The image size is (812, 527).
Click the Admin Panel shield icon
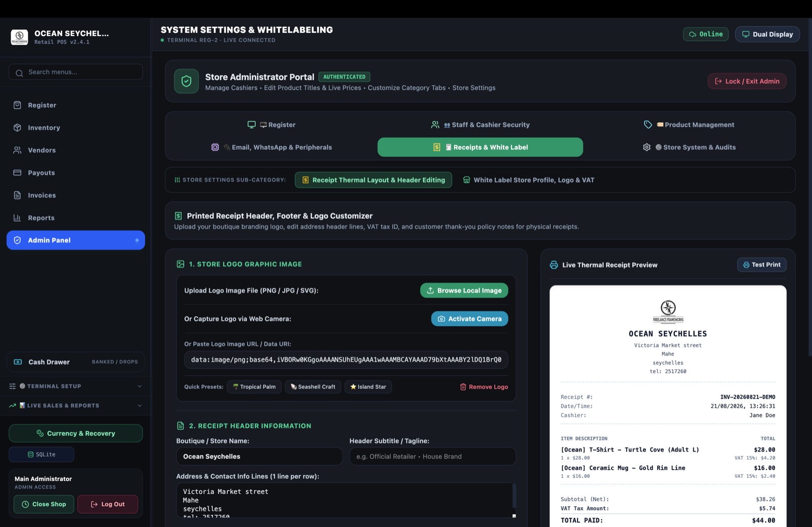tap(17, 240)
